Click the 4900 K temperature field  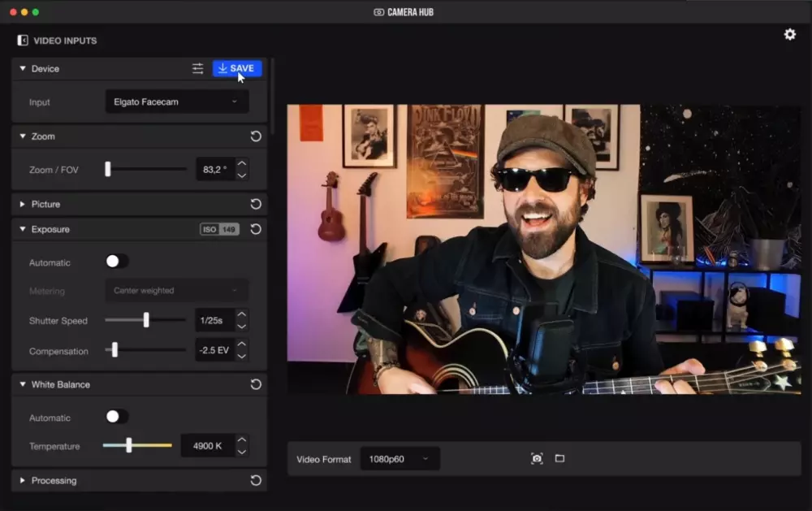coord(208,446)
